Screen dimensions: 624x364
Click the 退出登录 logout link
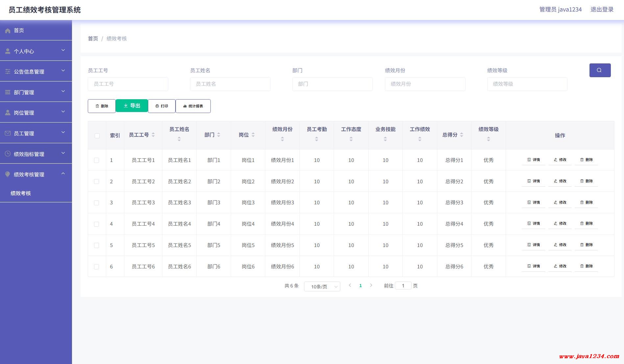coord(602,10)
